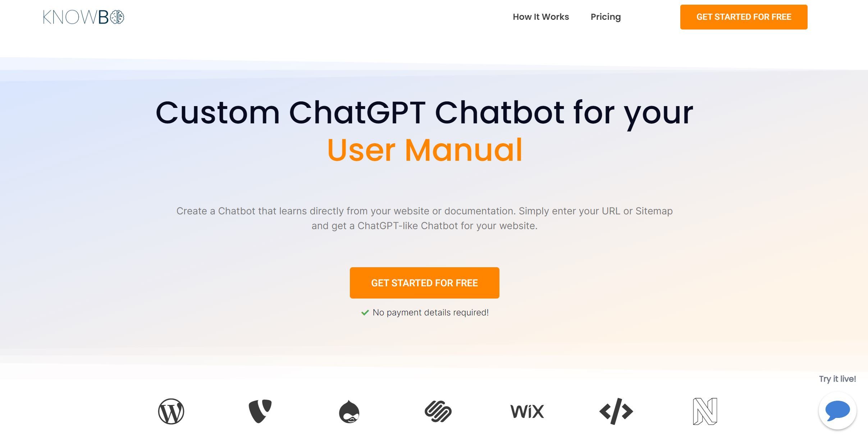Expand the 'No payment details required' confirmation
This screenshot has height=446, width=868.
[x=425, y=312]
